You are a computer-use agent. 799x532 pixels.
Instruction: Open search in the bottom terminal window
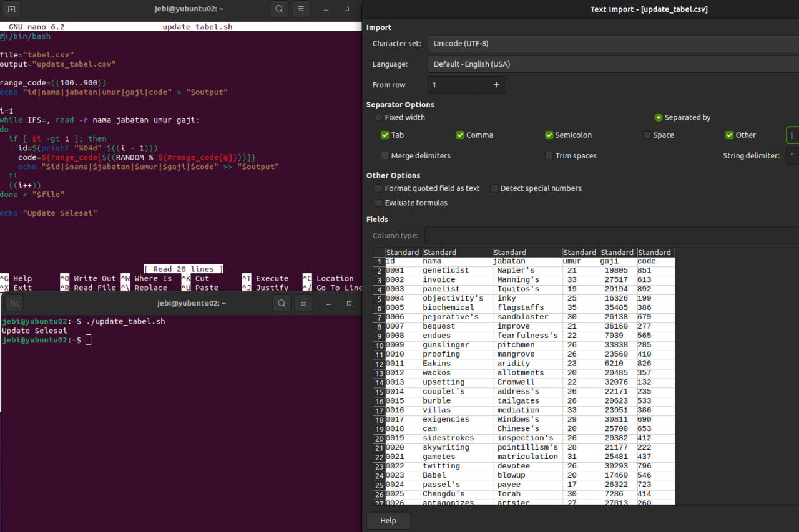pos(282,303)
